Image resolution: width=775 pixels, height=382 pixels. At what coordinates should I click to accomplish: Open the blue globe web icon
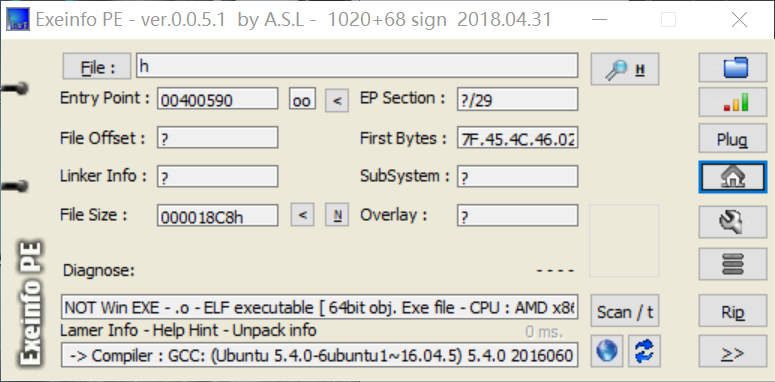pos(606,351)
